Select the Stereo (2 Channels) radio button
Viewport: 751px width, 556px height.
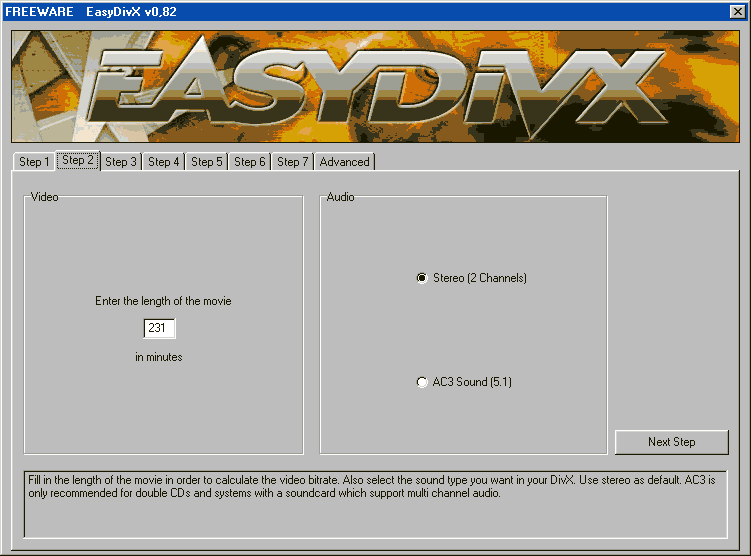tap(422, 278)
